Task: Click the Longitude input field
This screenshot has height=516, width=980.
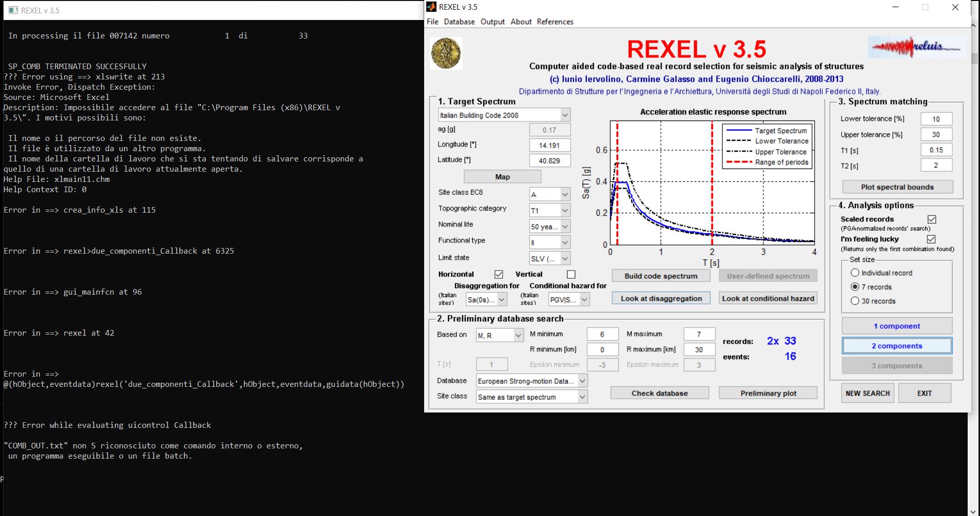Action: pos(550,145)
